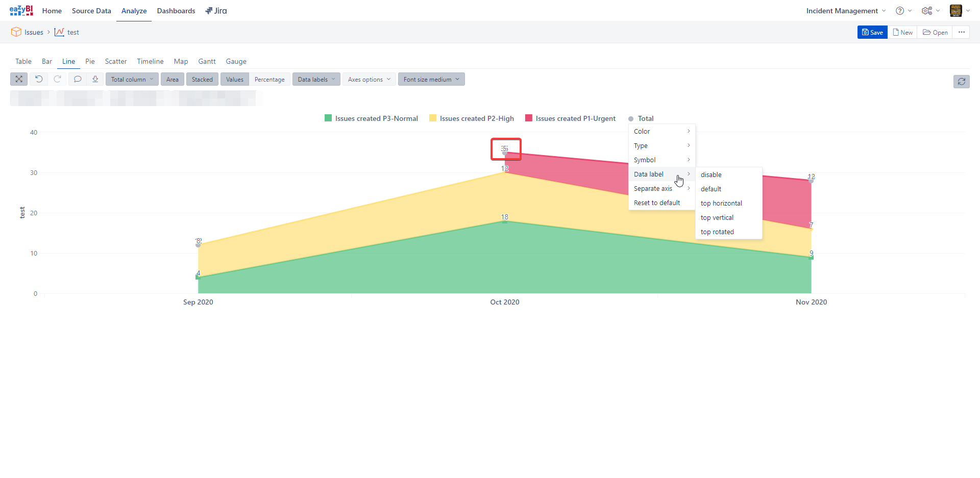
Task: Choose 'top horizontal' from the Data label submenu
Action: [x=721, y=203]
